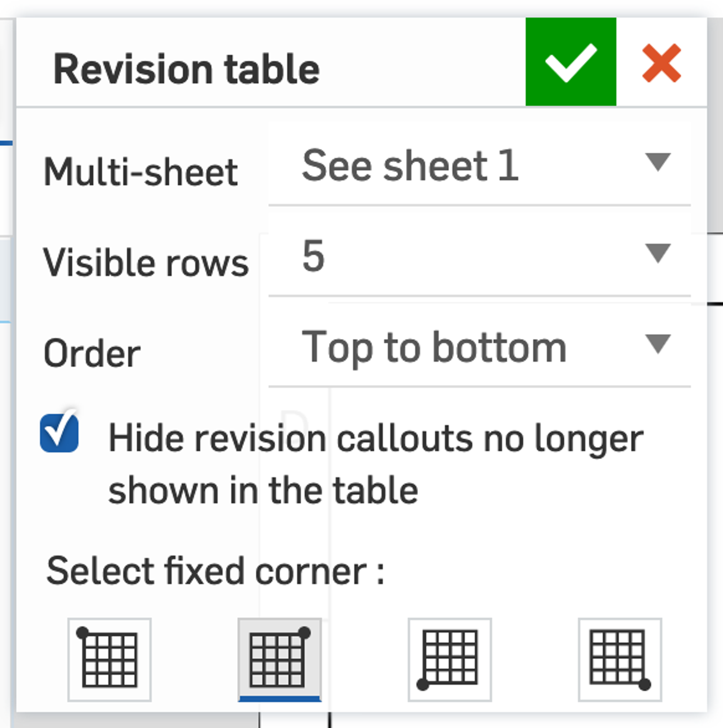Click the Multi-sheet label
This screenshot has height=728, width=723.
(141, 172)
